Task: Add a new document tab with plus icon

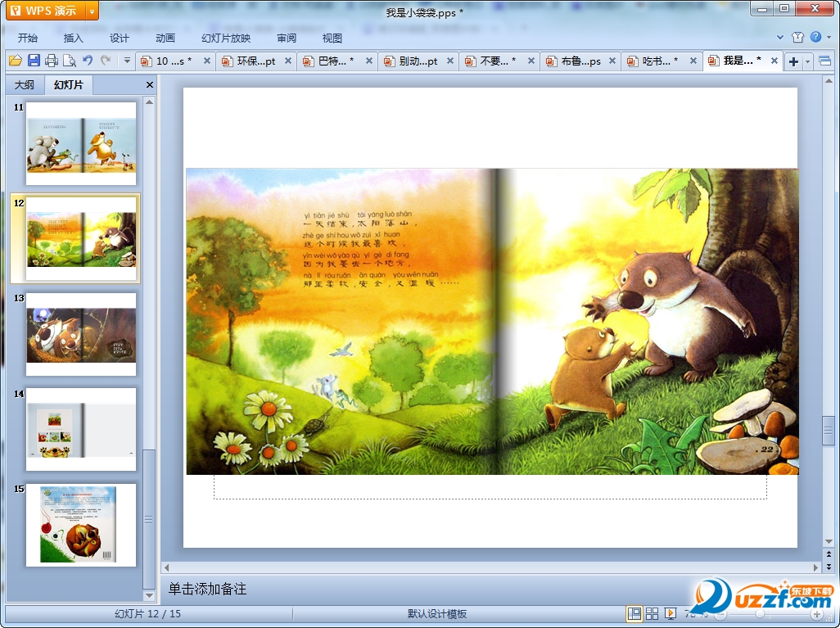Action: click(x=793, y=61)
